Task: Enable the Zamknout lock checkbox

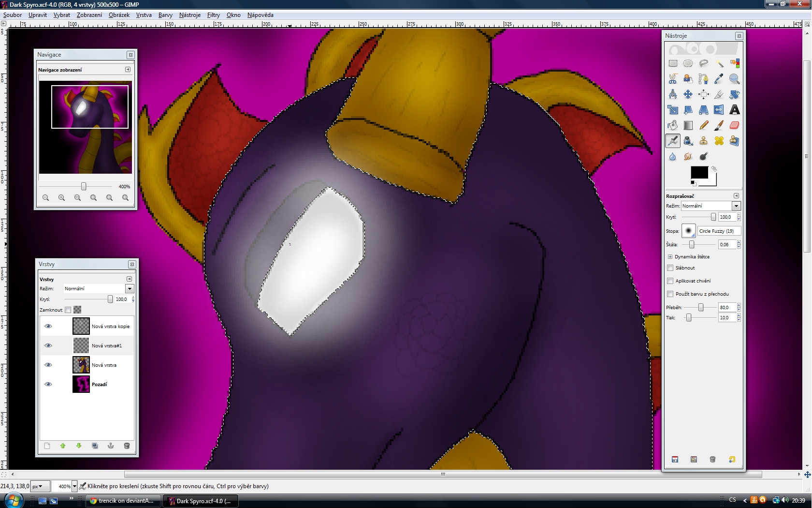Action: [x=68, y=310]
